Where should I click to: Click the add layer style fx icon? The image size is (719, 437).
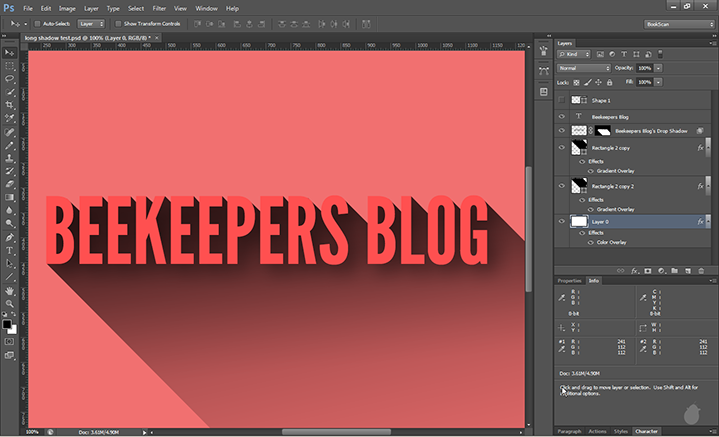[x=633, y=270]
